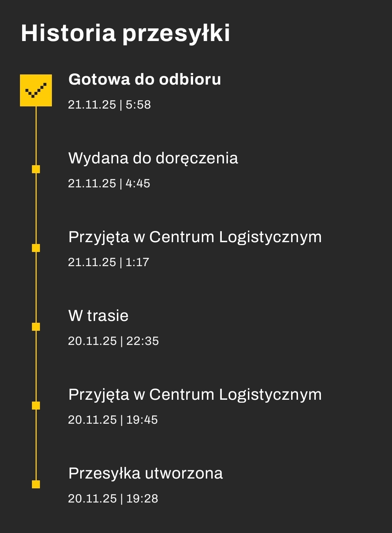Select the 'Gotowa do odbioru' status title
392x533 pixels.
144,79
